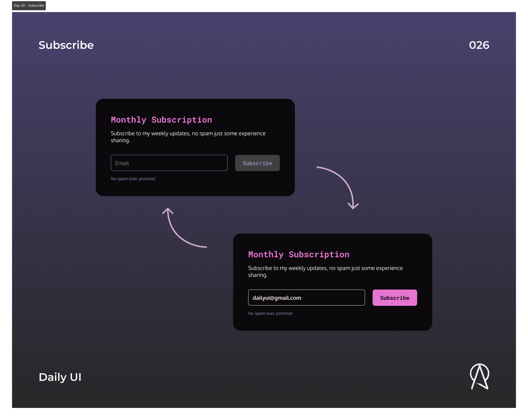Click the 026 day number
The width and height of the screenshot is (528, 420).
[479, 45]
